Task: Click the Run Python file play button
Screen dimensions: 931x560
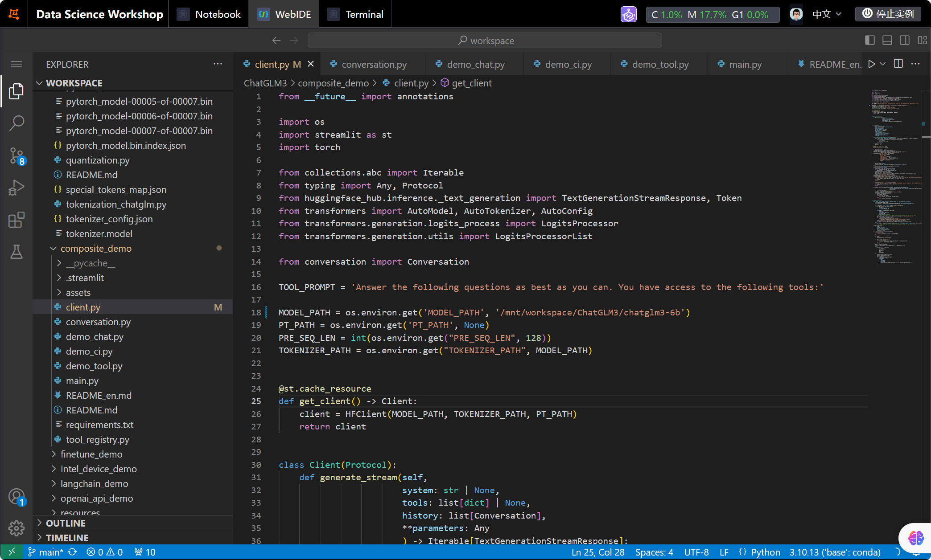Action: click(x=871, y=64)
